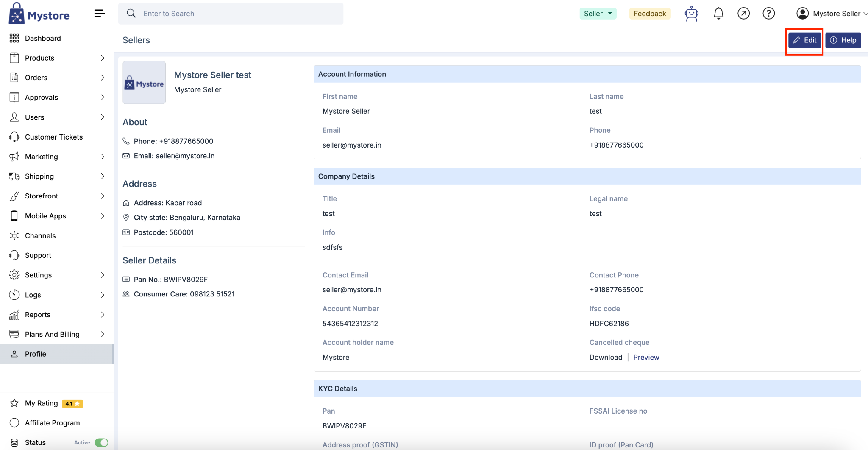Click the search magnifier icon
Viewport: 868px width, 450px height.
[x=131, y=14]
